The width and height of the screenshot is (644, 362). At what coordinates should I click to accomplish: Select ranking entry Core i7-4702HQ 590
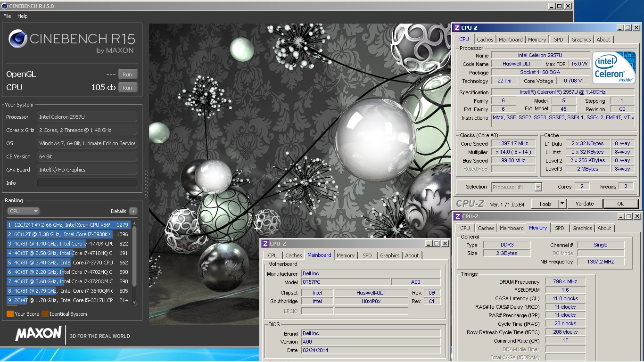pos(68,272)
